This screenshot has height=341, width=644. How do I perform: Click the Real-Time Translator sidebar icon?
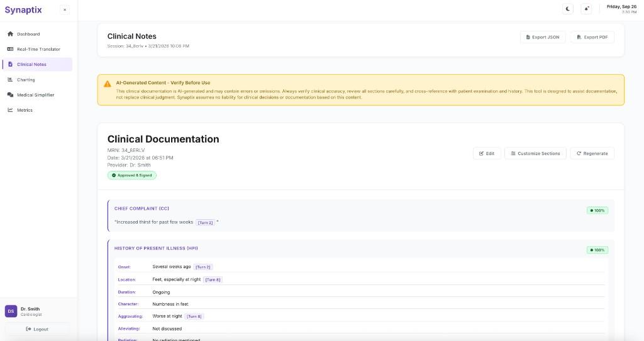(10, 49)
